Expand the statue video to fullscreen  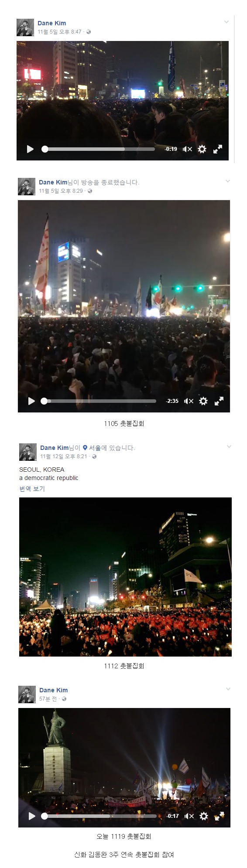[x=220, y=816]
